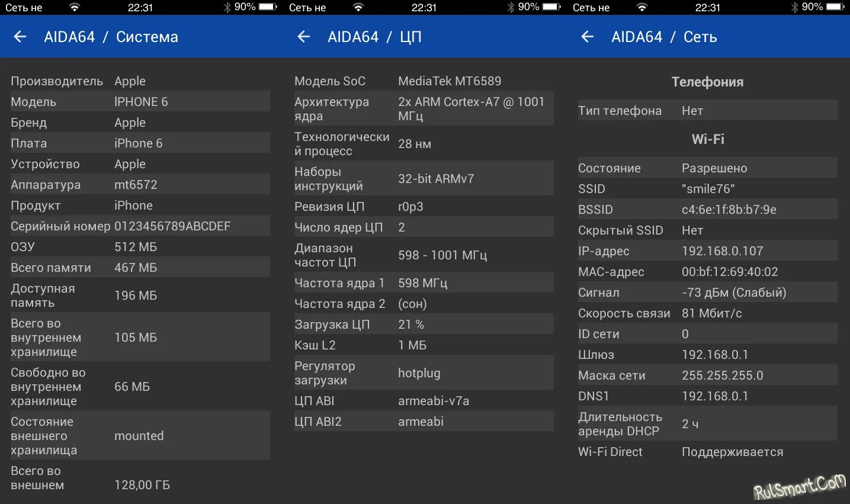The height and width of the screenshot is (504, 850).
Task: Go back from the Сеть screen
Action: 588,37
